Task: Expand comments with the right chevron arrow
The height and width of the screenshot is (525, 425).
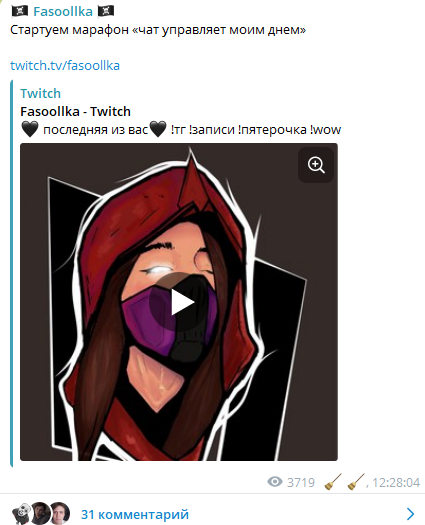Action: coord(410,514)
